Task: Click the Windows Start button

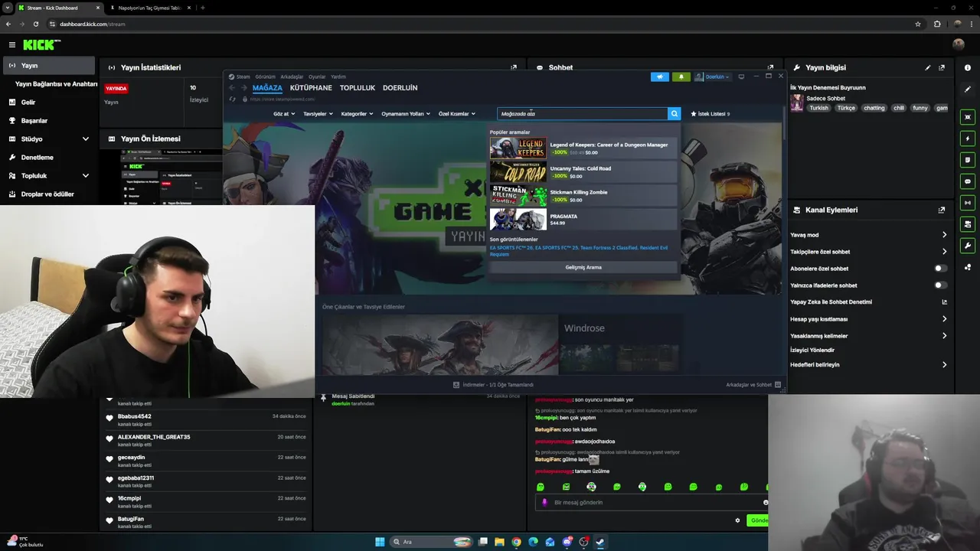Action: click(380, 542)
